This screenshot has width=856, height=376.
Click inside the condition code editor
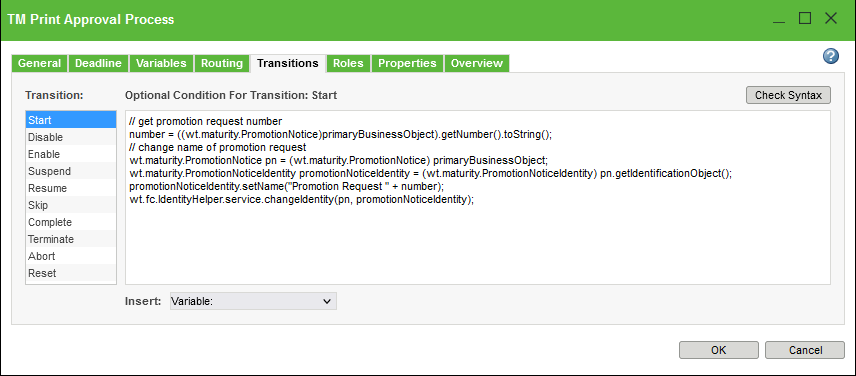pyautogui.click(x=478, y=197)
